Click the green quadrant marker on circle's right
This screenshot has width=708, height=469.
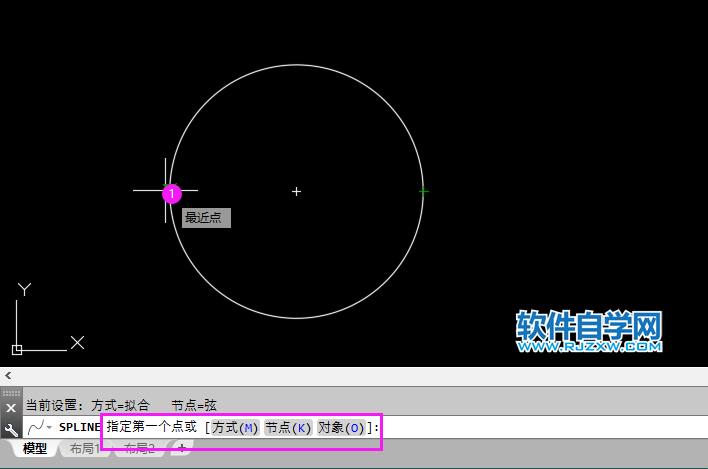coord(424,191)
